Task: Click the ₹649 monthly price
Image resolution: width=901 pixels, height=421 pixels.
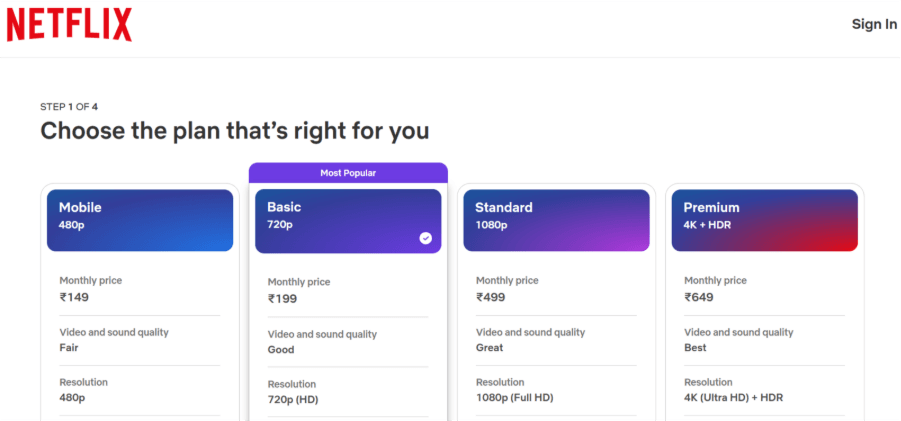Action: click(x=699, y=297)
